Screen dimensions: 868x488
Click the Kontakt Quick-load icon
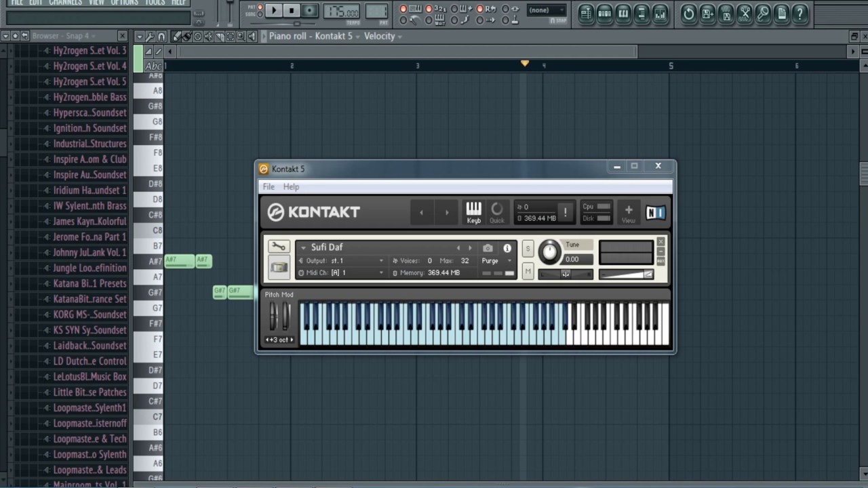point(497,212)
